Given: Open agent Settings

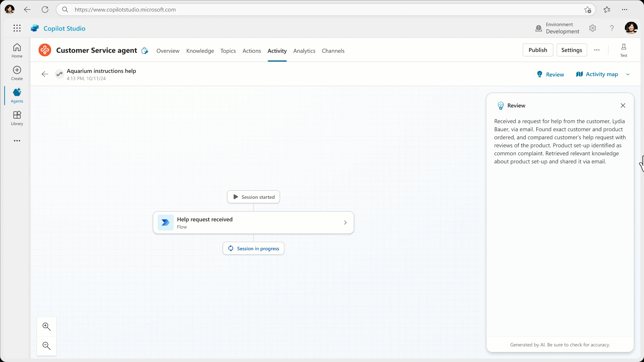Looking at the screenshot, I should point(572,50).
